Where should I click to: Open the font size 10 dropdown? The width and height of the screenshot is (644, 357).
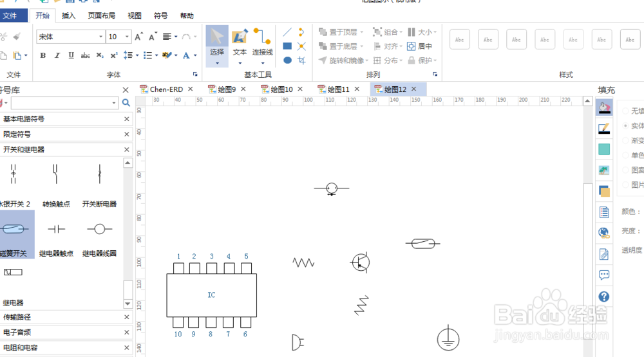coord(127,37)
